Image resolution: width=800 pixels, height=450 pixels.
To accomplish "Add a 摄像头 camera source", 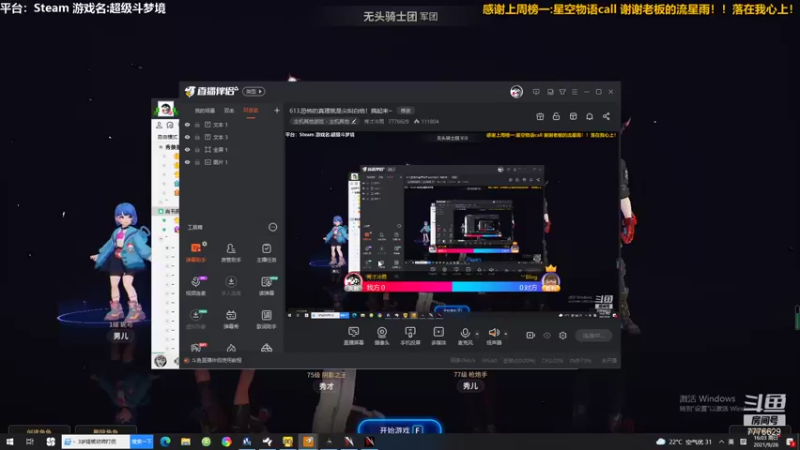I will [382, 336].
